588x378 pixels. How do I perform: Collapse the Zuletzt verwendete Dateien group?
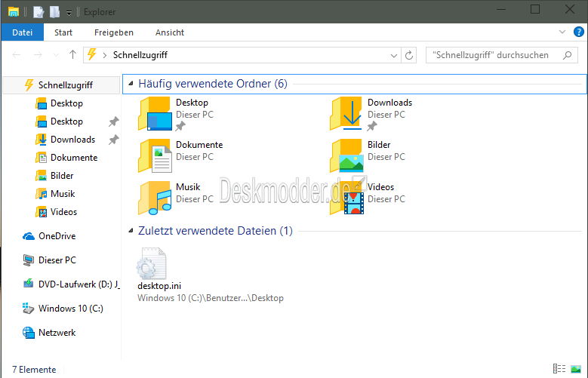coord(131,231)
